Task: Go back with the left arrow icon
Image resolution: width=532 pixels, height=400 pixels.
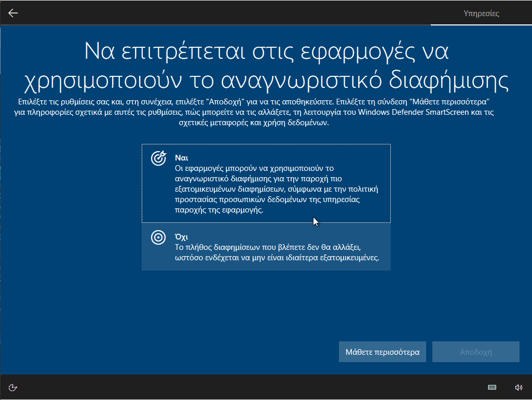Action: click(13, 13)
